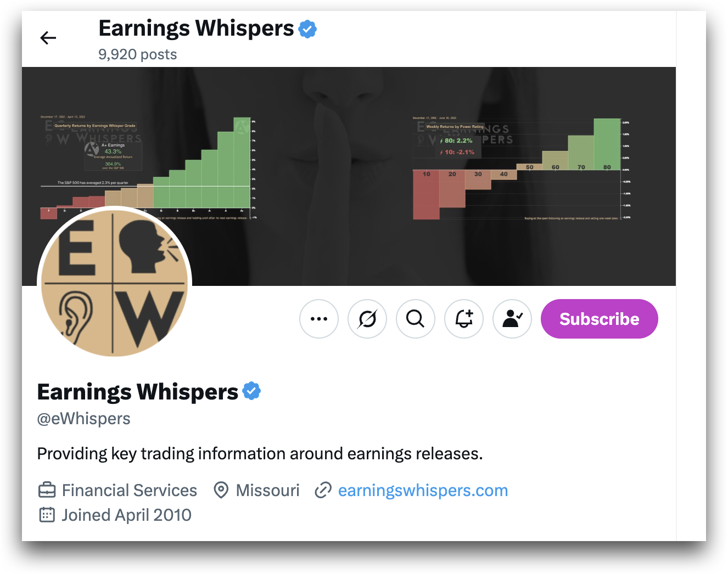Screen dimensions: 728x574
Task: Open the earningswhispers.com website link
Action: pyautogui.click(x=423, y=490)
